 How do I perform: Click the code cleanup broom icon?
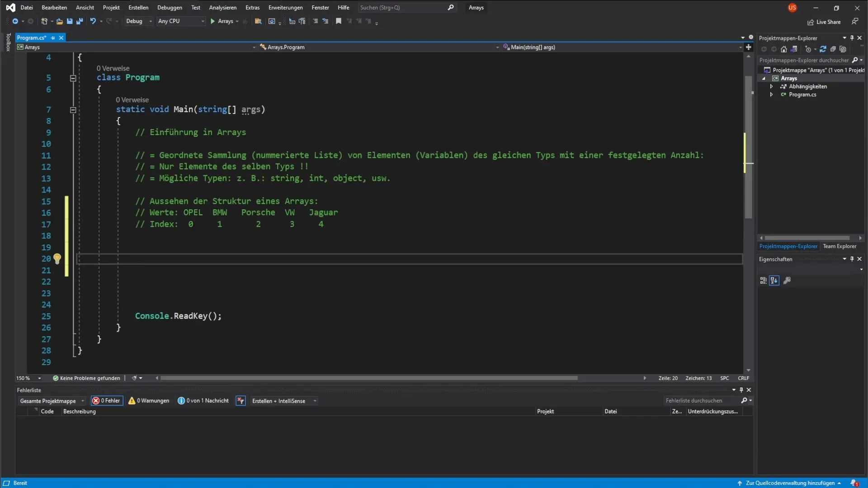(134, 378)
